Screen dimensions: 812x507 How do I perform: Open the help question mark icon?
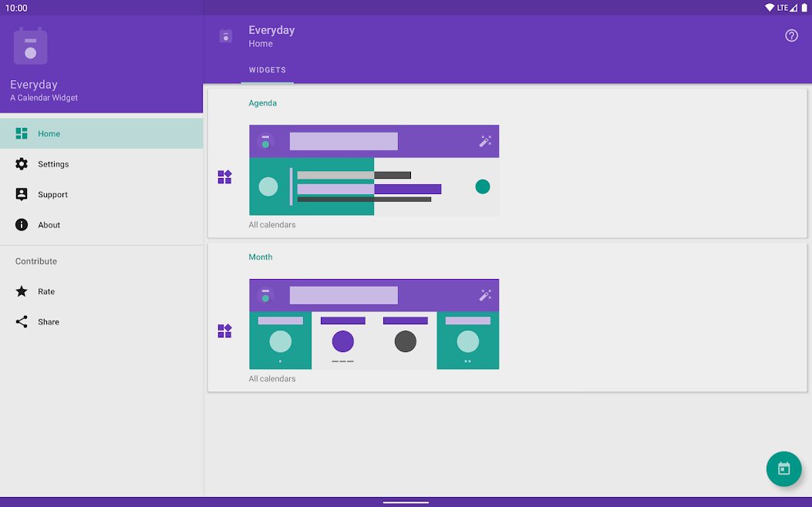point(790,35)
